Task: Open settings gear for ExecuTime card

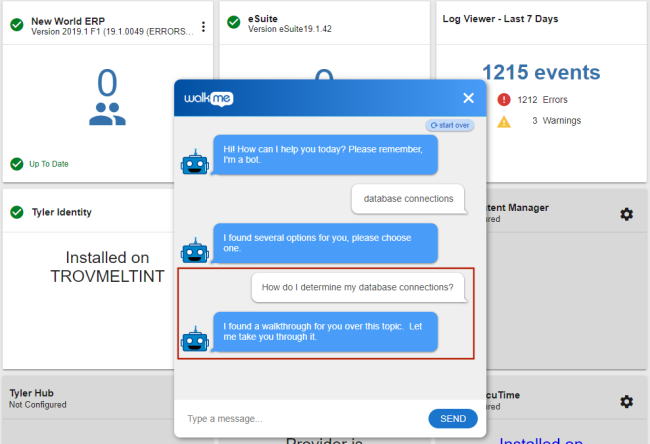Action: point(626,401)
